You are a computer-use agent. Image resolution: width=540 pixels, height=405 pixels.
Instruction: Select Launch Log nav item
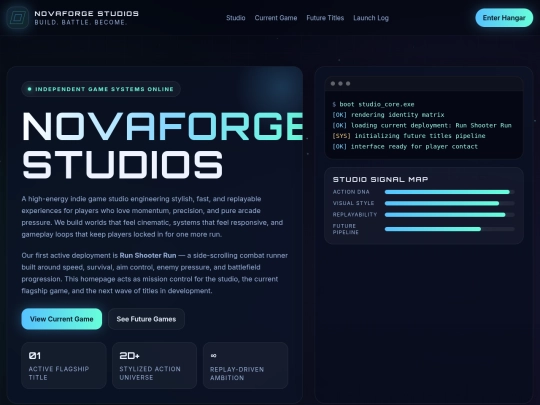click(371, 18)
